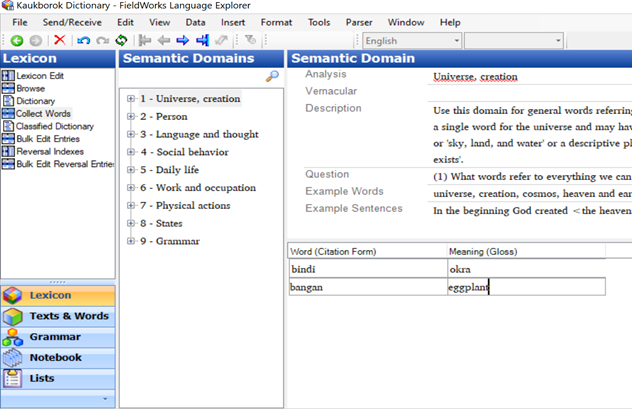The image size is (632, 409).
Task: Click the Word (Citation Form) column header
Action: coord(367,251)
